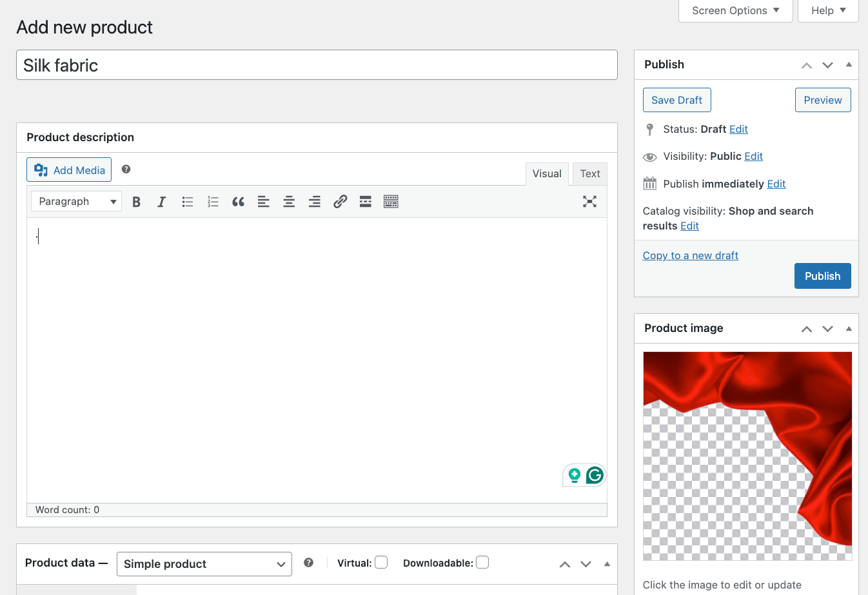The height and width of the screenshot is (595, 868).
Task: Toggle the toolbar kitchen sink
Action: 391,202
